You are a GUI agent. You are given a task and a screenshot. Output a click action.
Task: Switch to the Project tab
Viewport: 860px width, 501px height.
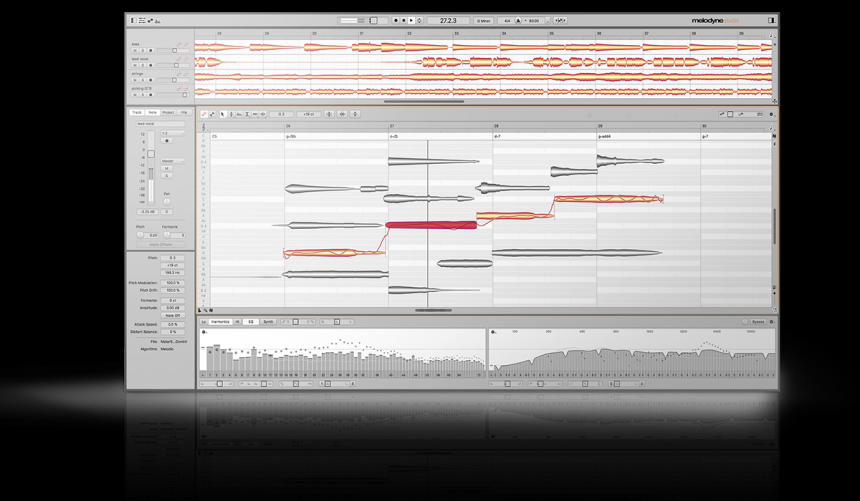(x=168, y=112)
